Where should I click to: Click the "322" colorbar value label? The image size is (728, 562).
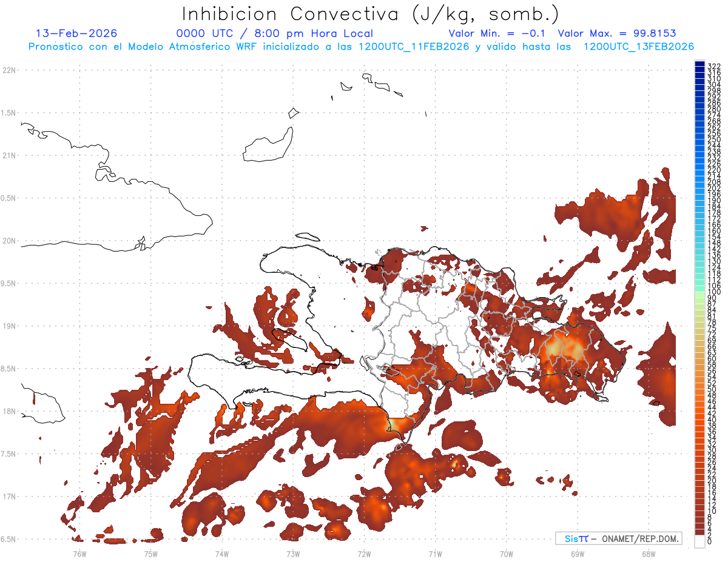click(714, 65)
